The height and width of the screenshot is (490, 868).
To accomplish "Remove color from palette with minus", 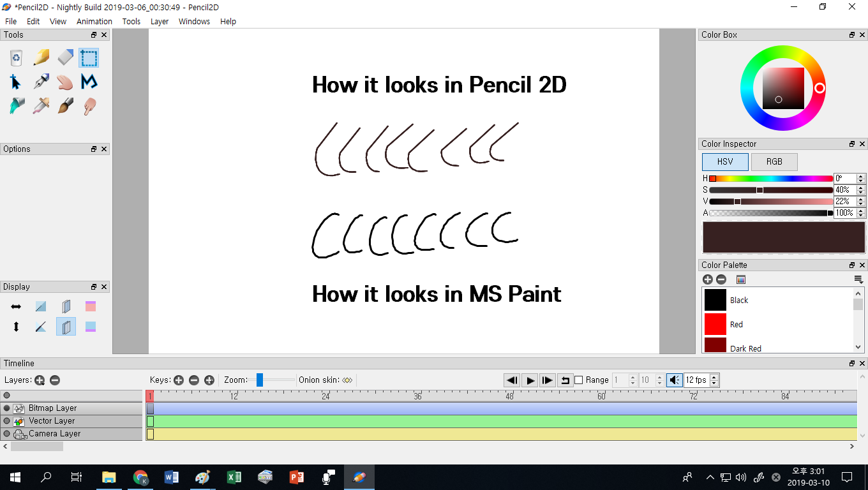I will 721,279.
